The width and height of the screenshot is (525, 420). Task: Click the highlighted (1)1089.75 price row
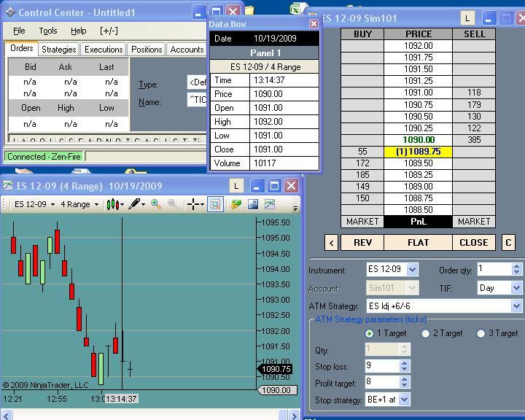click(x=419, y=152)
